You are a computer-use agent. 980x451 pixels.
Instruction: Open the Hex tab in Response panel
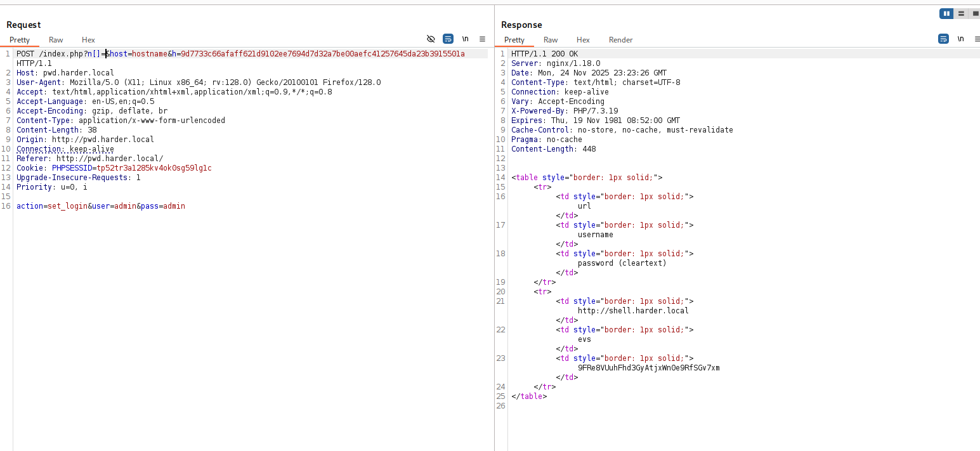583,40
